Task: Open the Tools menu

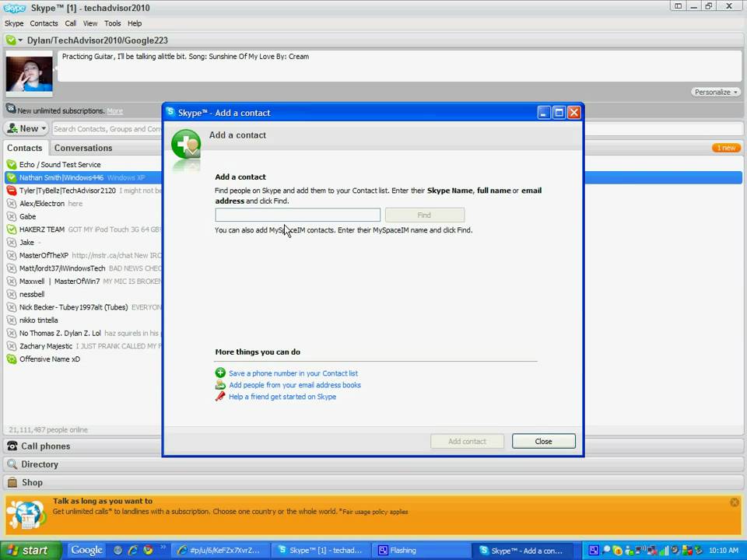Action: (x=112, y=23)
